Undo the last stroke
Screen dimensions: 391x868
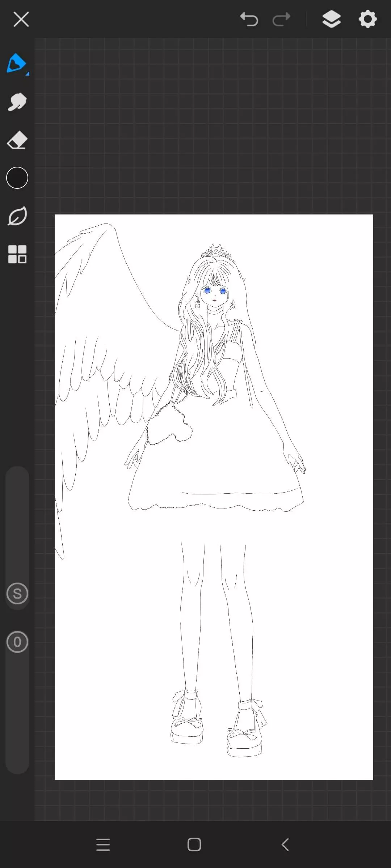[x=249, y=19]
